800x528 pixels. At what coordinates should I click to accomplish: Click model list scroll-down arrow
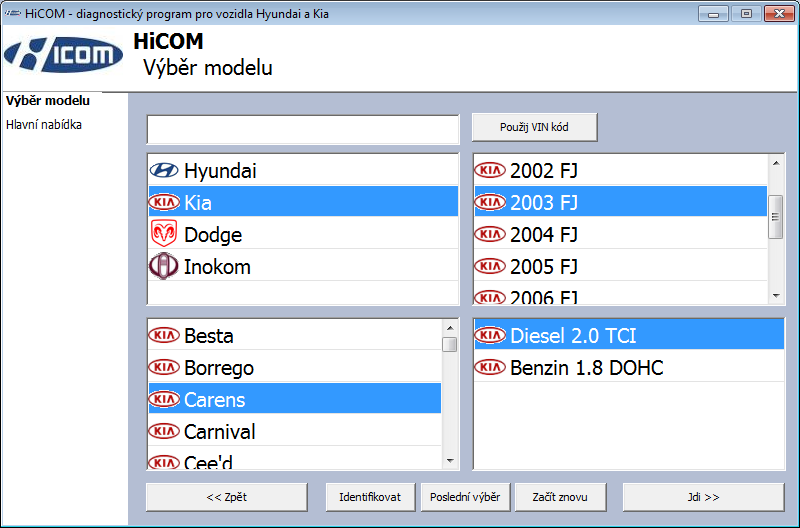pos(449,461)
